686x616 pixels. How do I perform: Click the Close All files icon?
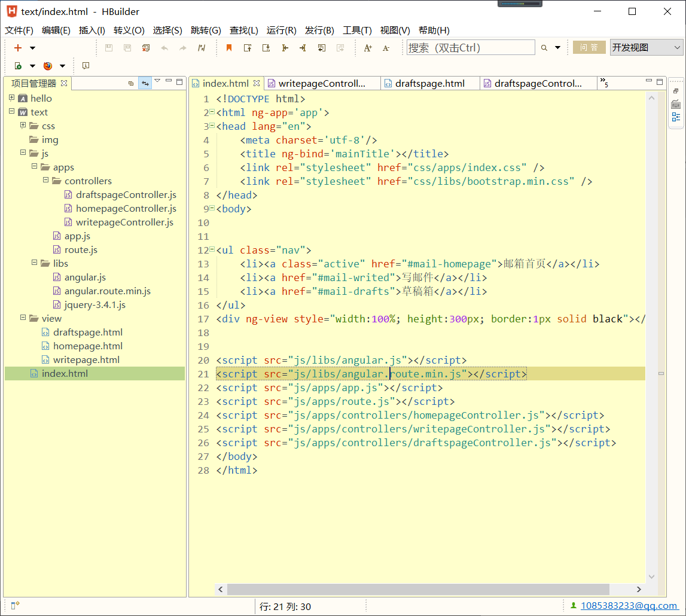(146, 48)
